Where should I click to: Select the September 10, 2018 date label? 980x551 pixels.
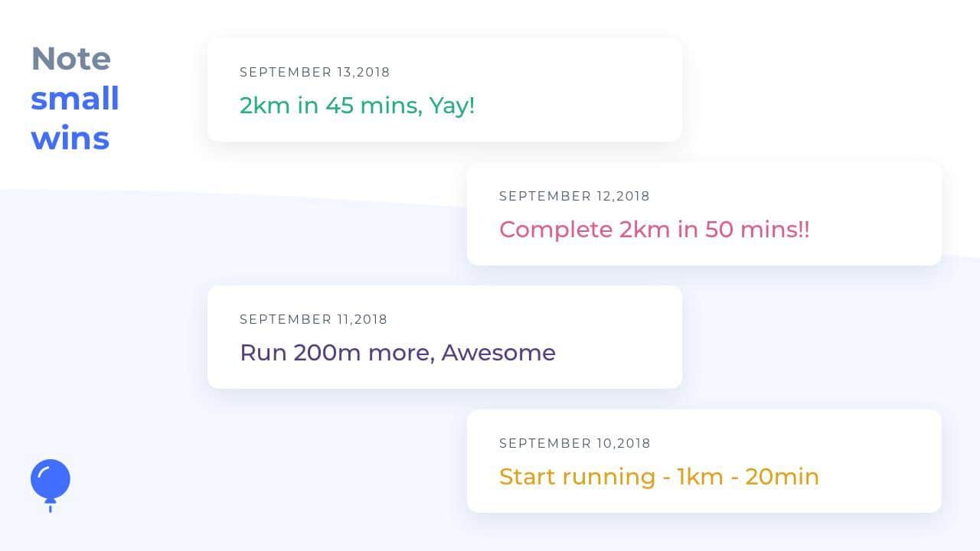[574, 443]
